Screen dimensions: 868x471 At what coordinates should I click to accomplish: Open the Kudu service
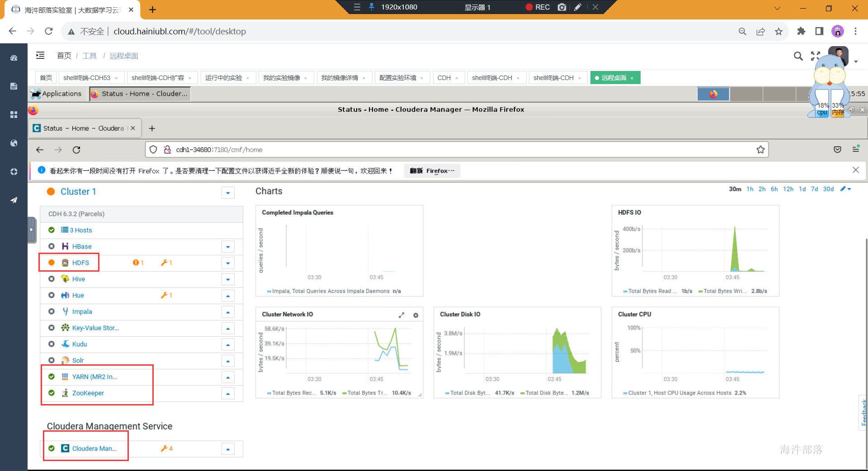80,344
